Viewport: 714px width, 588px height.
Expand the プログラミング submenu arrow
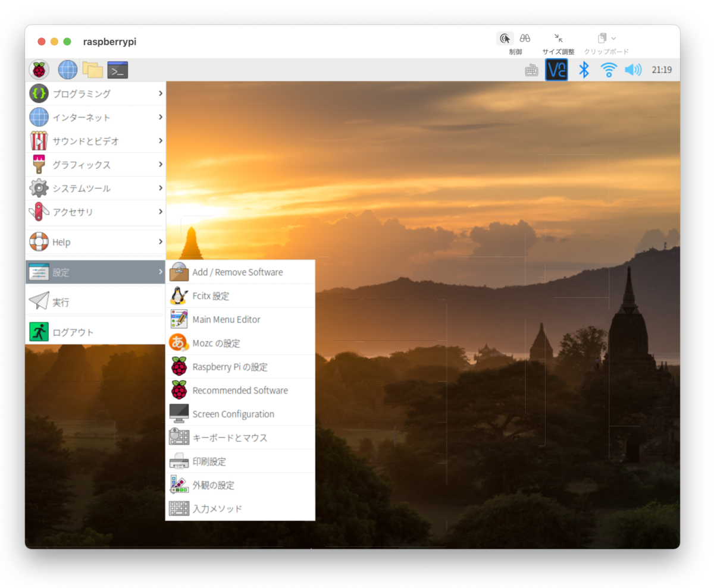tap(161, 93)
